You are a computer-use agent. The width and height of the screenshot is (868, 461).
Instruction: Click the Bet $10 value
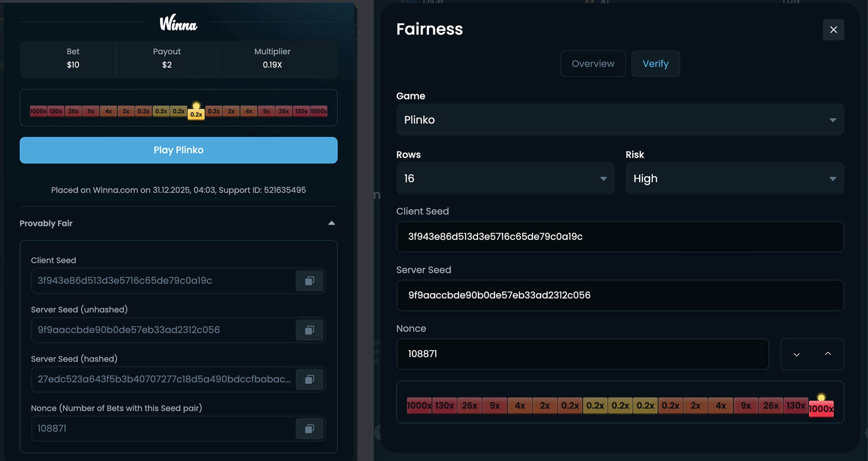(x=73, y=65)
